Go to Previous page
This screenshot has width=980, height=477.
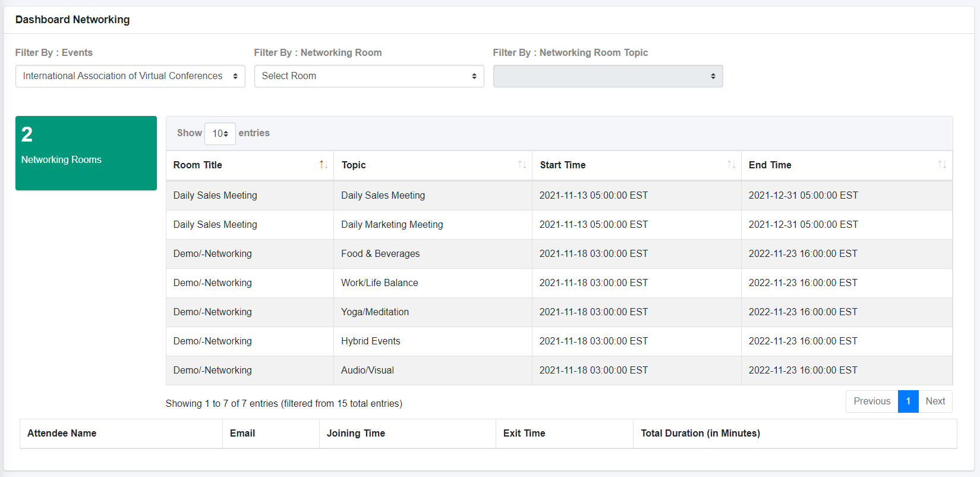872,401
